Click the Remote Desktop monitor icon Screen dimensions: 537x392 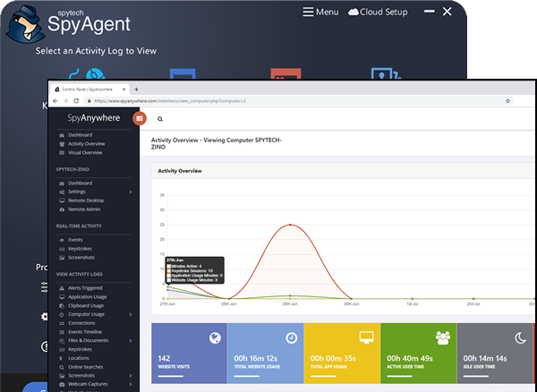tap(61, 200)
